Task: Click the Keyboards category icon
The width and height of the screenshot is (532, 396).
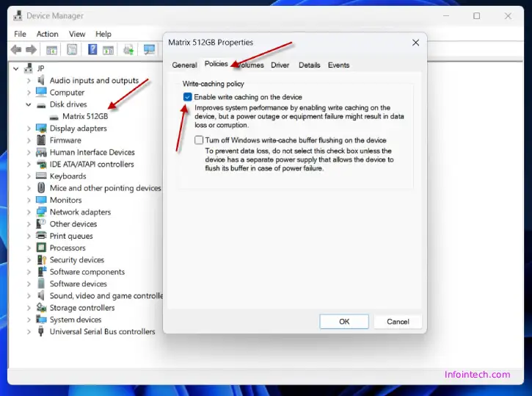Action: coord(41,176)
